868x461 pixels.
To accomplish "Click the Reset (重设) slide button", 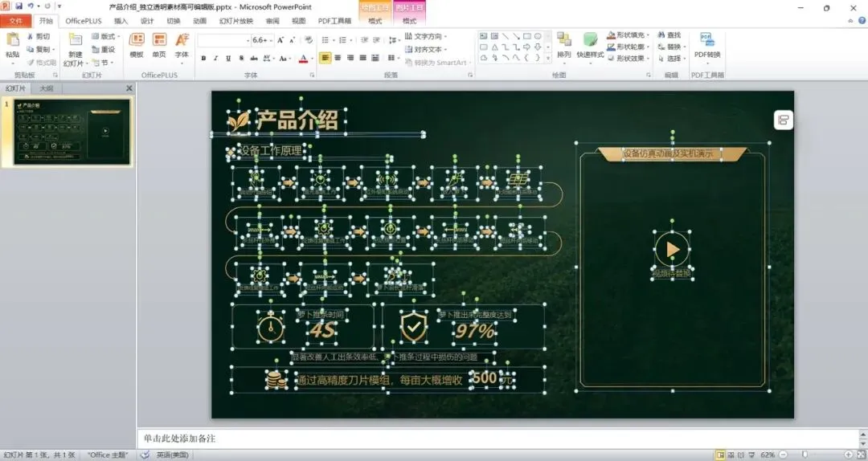I will pos(104,49).
